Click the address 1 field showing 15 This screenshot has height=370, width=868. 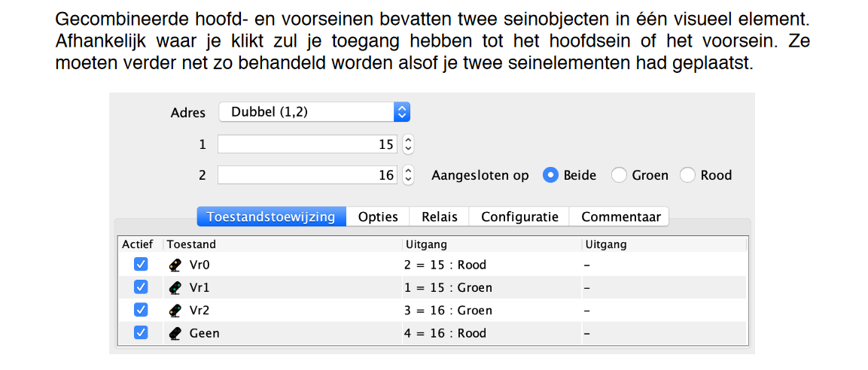point(308,144)
